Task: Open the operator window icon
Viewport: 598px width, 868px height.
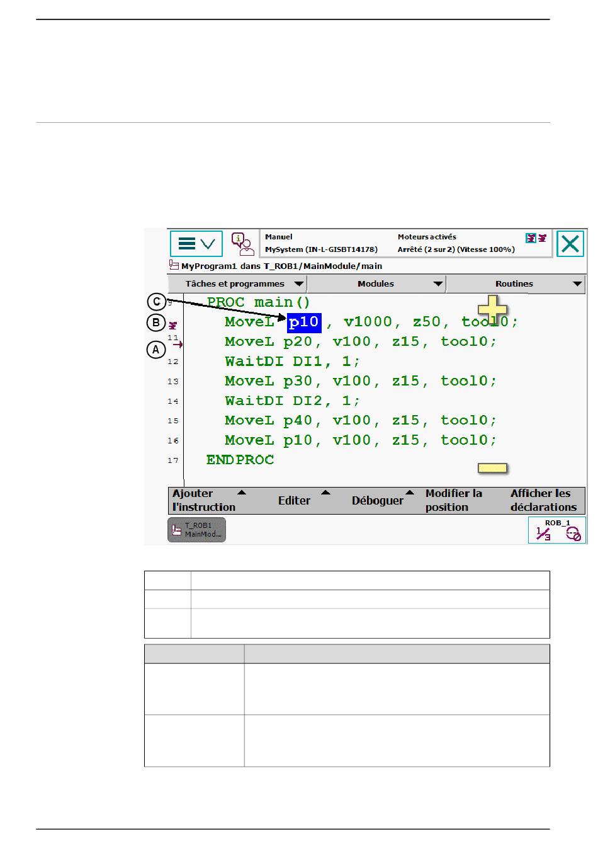Action: coord(242,244)
